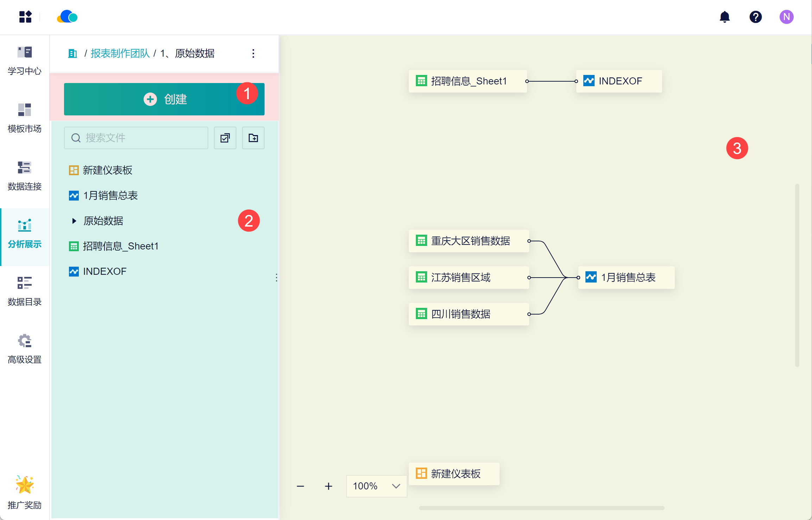812x520 pixels.
Task: Open 新建仪表板 in file list
Action: tap(107, 170)
